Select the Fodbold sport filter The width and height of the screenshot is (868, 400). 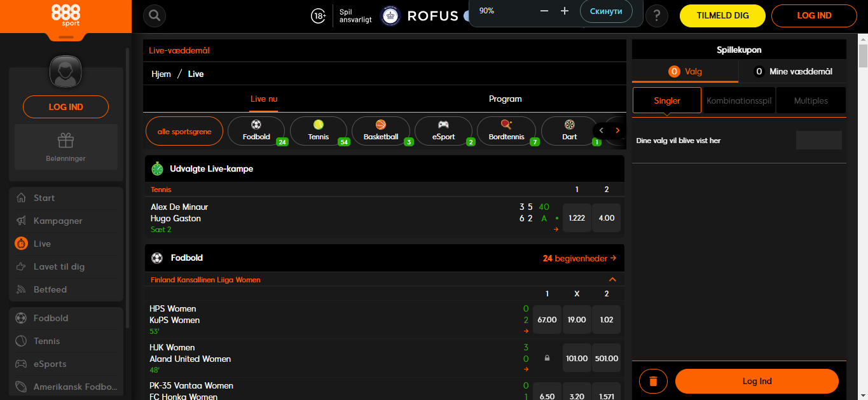click(256, 132)
